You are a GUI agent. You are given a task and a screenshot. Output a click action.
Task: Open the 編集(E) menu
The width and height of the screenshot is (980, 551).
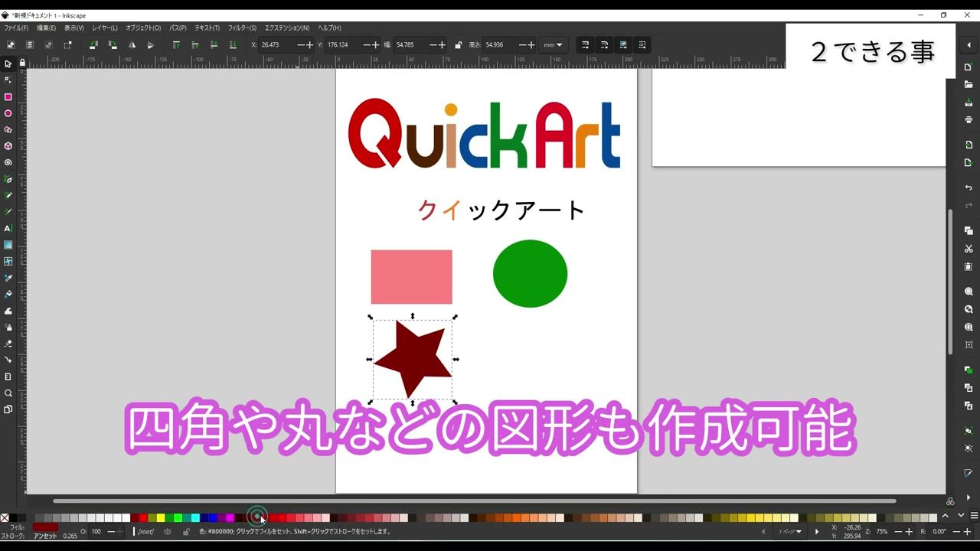46,28
